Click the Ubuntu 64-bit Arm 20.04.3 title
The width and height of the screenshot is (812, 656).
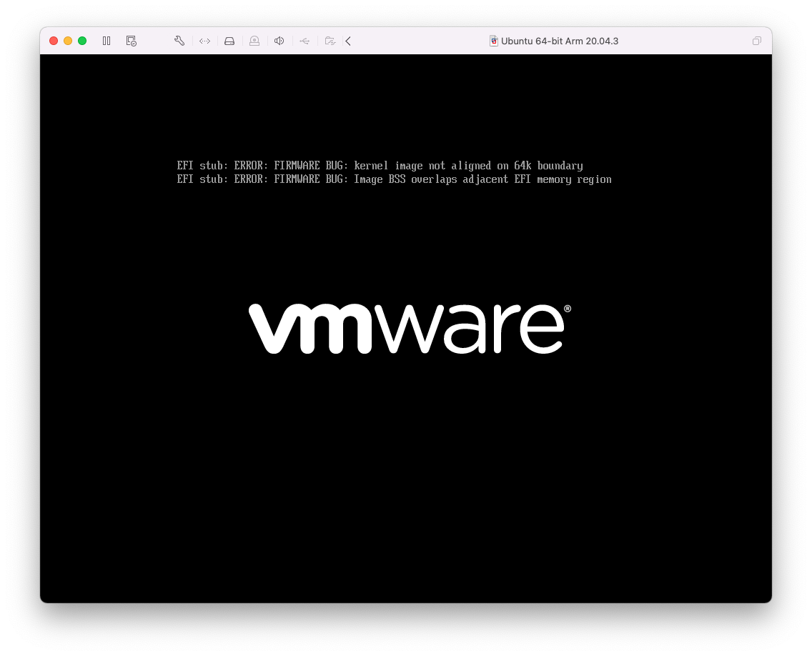559,41
